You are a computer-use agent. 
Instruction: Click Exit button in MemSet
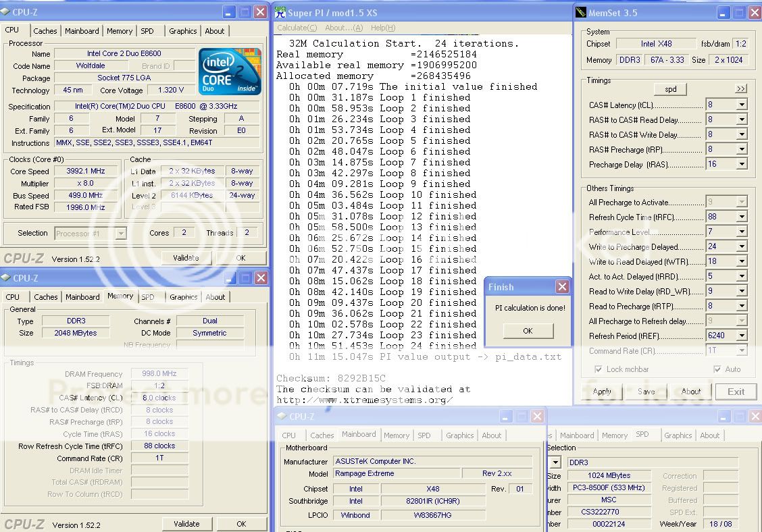pyautogui.click(x=736, y=392)
